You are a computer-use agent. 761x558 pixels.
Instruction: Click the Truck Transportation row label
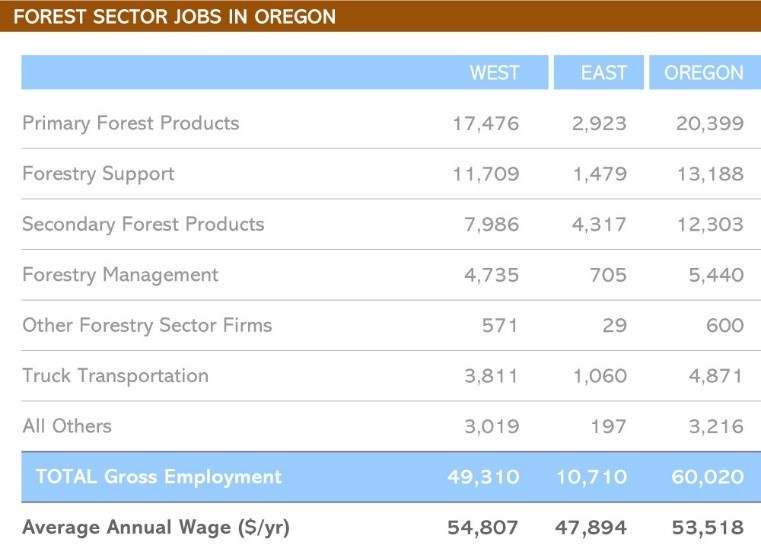pos(115,376)
